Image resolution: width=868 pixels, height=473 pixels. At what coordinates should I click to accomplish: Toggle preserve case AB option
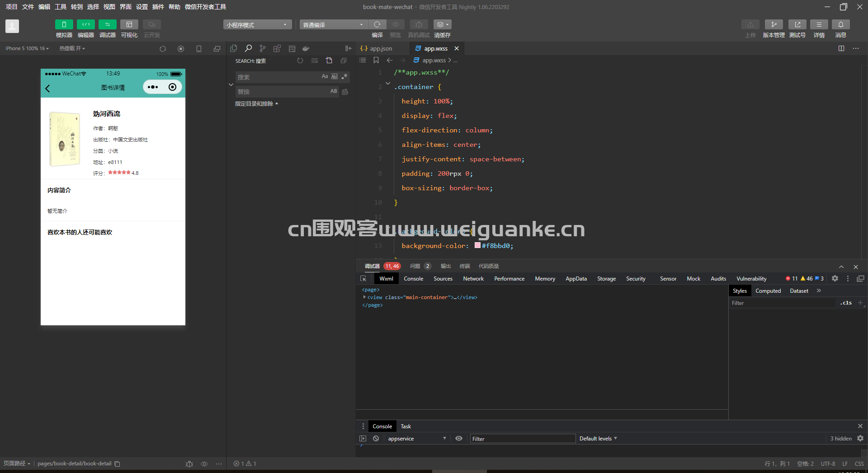[x=334, y=91]
